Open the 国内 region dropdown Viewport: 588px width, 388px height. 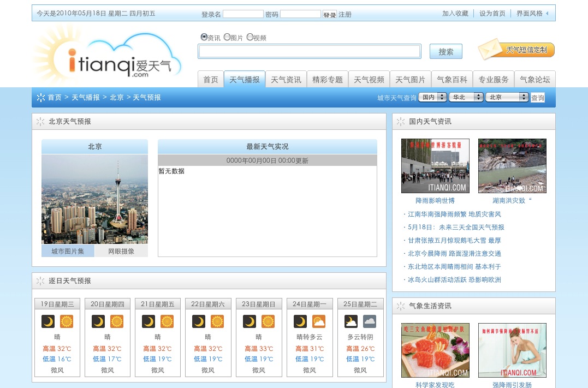[x=432, y=97]
